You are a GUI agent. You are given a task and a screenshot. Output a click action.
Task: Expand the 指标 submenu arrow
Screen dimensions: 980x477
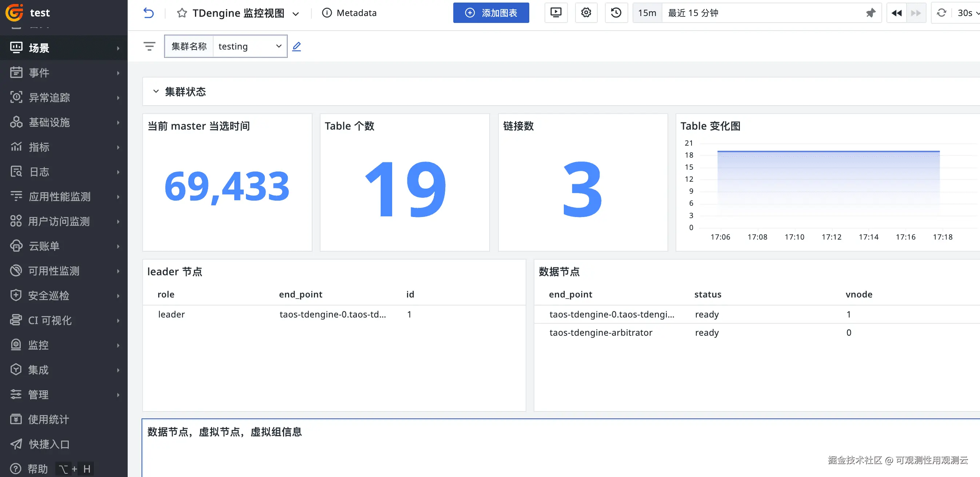pyautogui.click(x=118, y=147)
